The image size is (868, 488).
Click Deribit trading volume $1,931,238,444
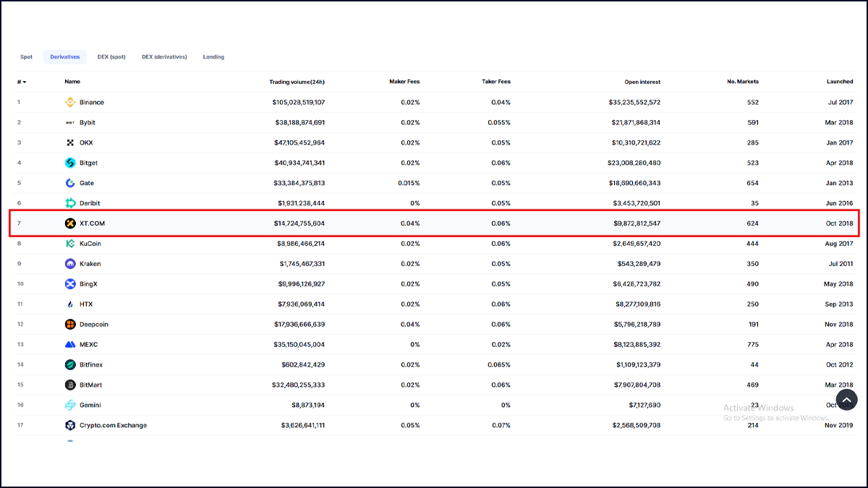coord(302,204)
